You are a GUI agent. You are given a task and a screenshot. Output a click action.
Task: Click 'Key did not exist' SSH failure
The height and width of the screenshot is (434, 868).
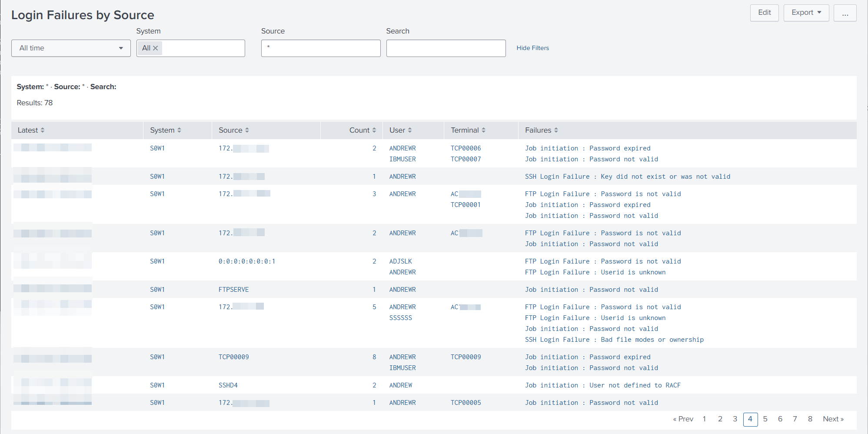pyautogui.click(x=628, y=177)
